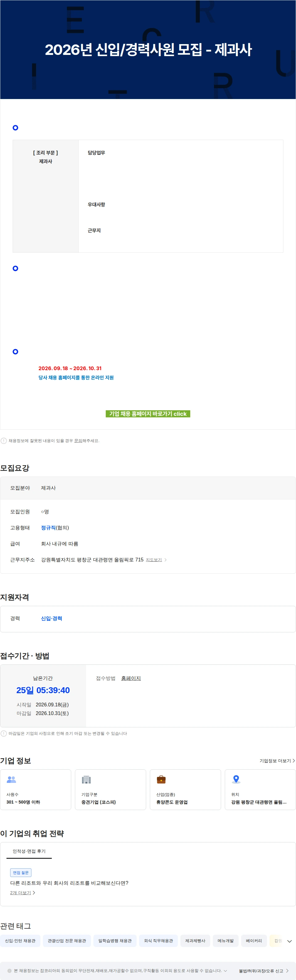The height and width of the screenshot is (980, 296).
Task: Click the info icon beside 마감일은 기업의 사정
Action: click(x=3, y=733)
